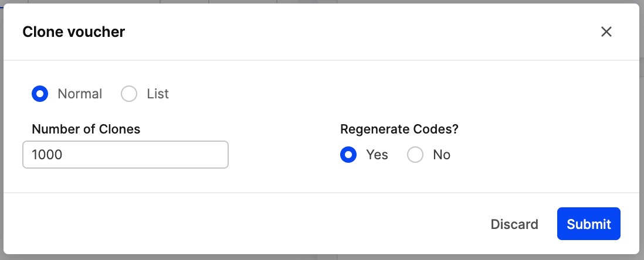Click empty footer space left of Discard

[235, 224]
